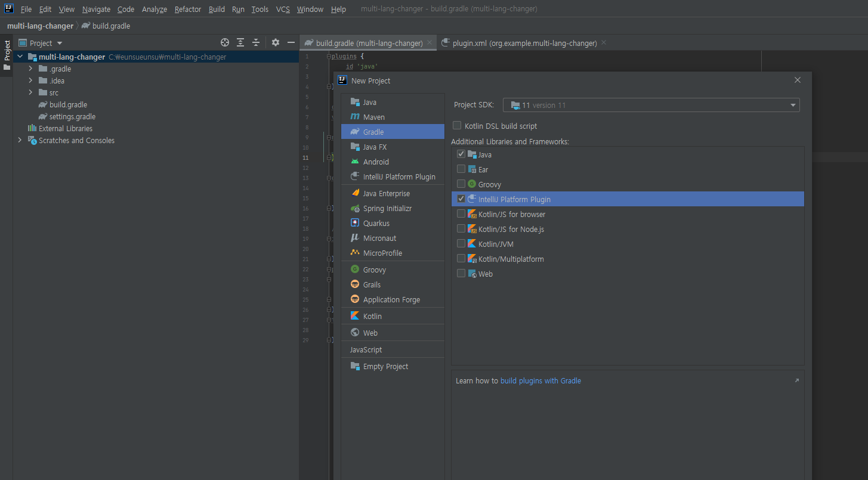Select Gradle project type
Viewport: 868px width, 480px height.
(393, 132)
